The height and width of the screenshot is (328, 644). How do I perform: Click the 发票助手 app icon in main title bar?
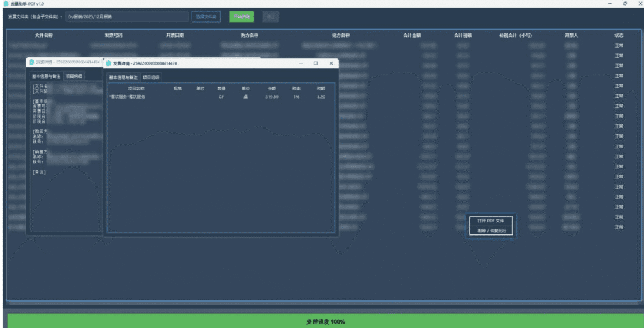5,4
